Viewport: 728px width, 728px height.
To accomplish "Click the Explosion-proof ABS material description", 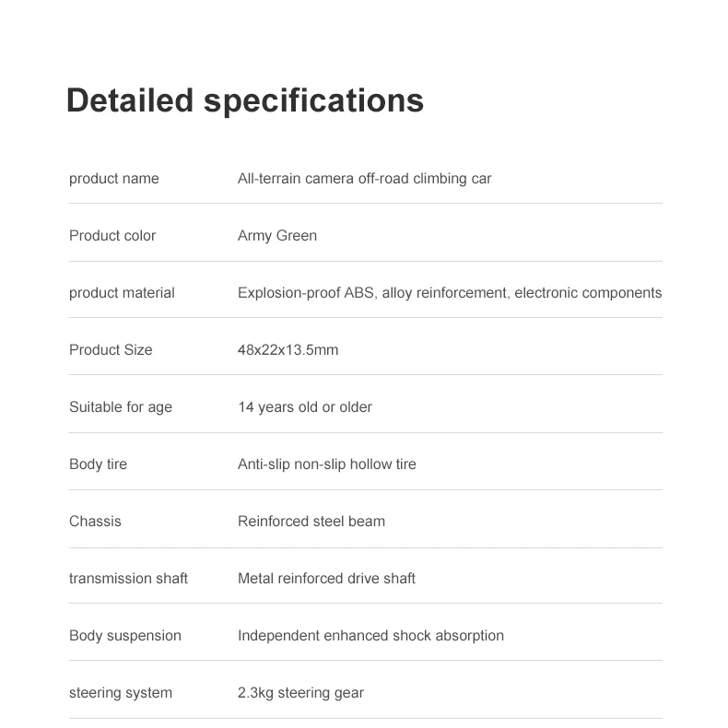I will [449, 293].
